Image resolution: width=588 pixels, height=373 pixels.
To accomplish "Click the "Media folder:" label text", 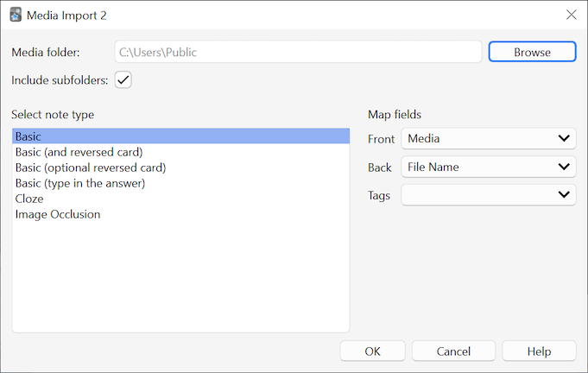I will click(x=45, y=53).
